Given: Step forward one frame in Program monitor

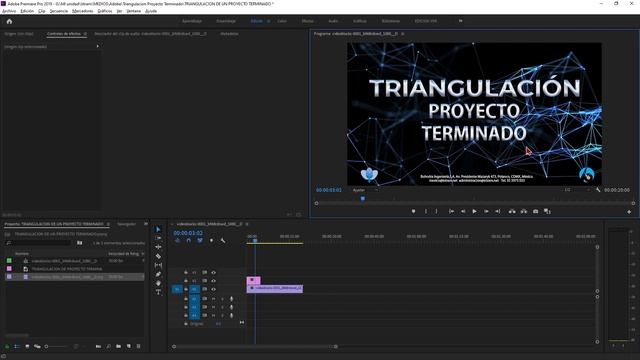Looking at the screenshot, I should coord(486,211).
